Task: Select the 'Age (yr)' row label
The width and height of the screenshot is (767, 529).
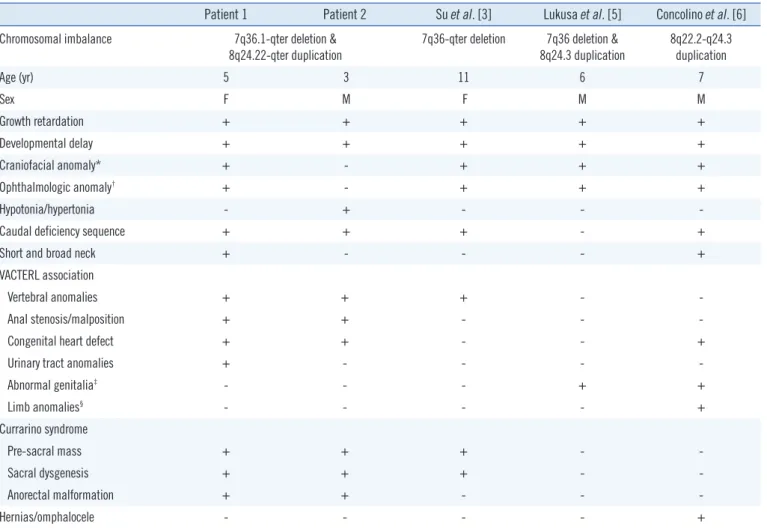Action: [x=17, y=77]
